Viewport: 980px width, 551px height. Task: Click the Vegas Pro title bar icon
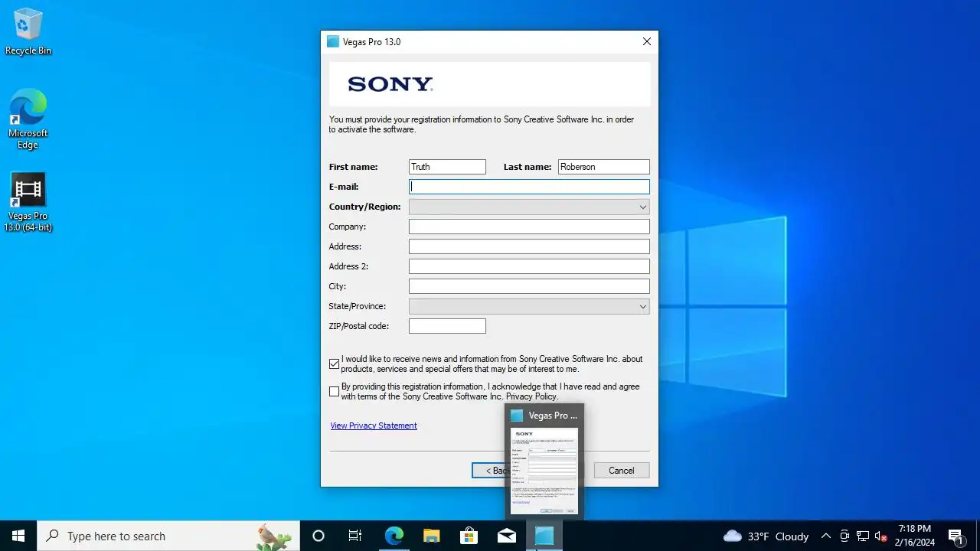click(333, 42)
